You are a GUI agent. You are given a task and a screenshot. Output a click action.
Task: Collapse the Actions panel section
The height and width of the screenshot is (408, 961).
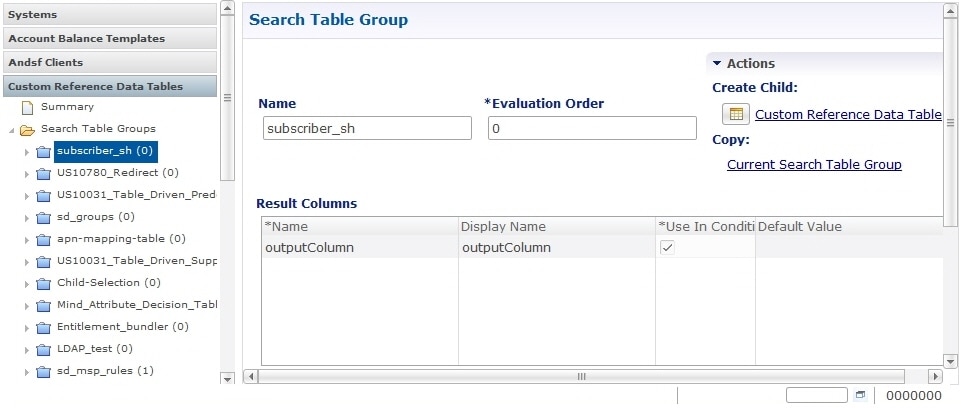click(x=717, y=63)
